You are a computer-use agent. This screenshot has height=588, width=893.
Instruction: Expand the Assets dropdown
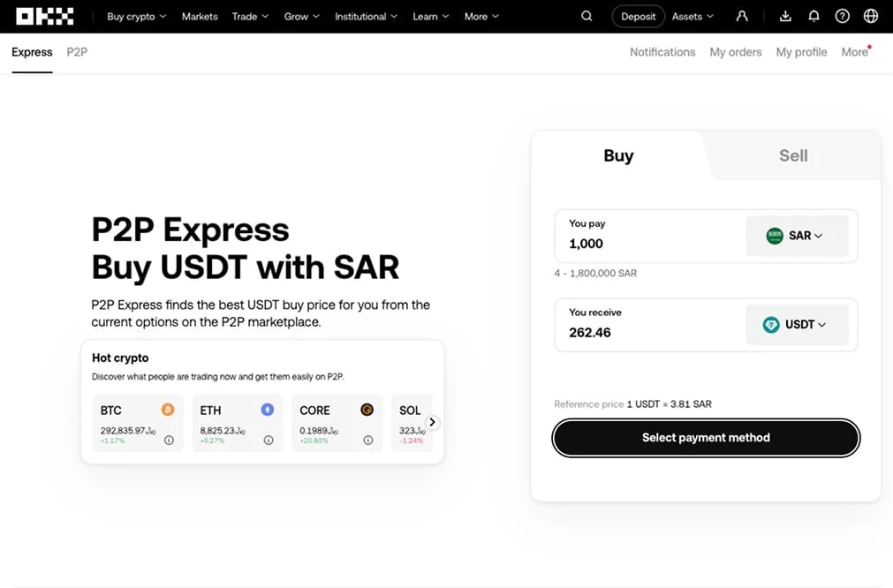[692, 16]
